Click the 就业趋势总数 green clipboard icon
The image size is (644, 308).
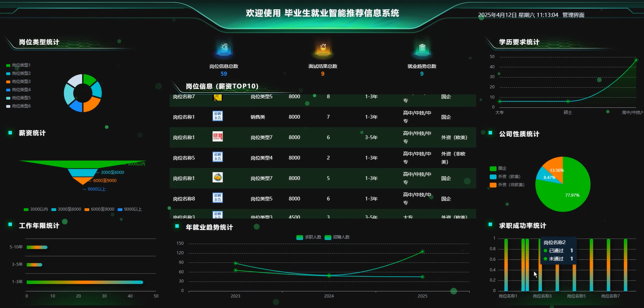pos(422,49)
